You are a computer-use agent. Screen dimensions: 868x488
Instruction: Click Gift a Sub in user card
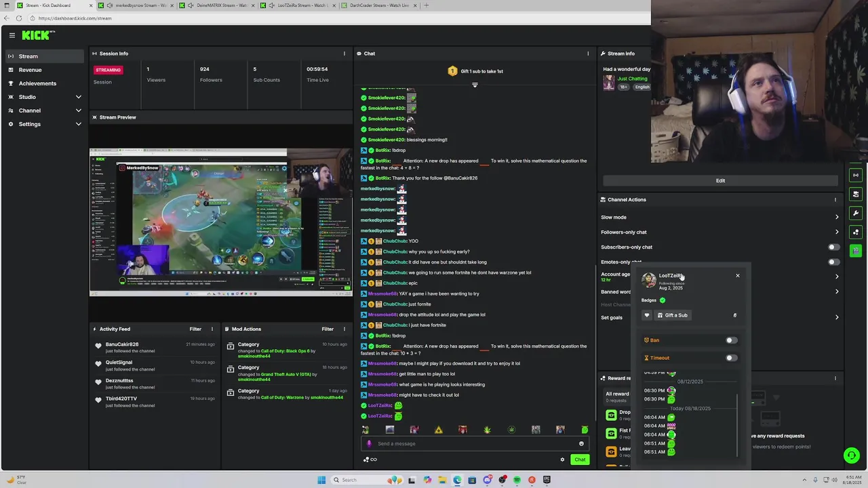[x=672, y=315]
